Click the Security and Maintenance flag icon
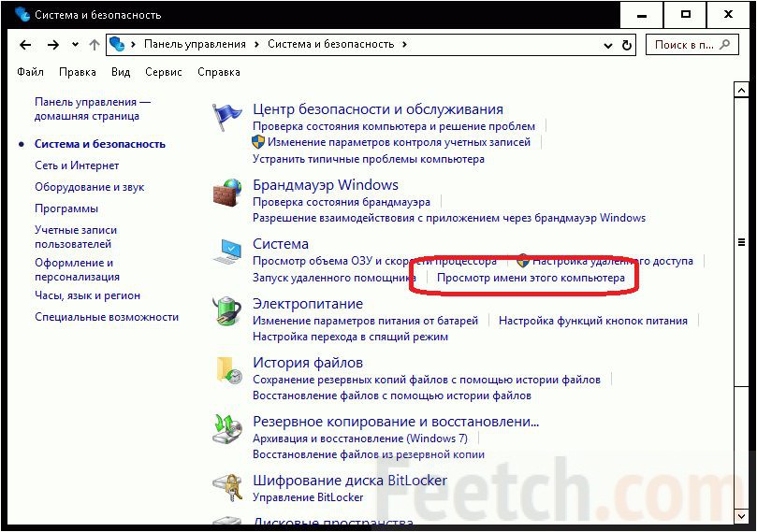Screen dimensions: 757x532 226,116
